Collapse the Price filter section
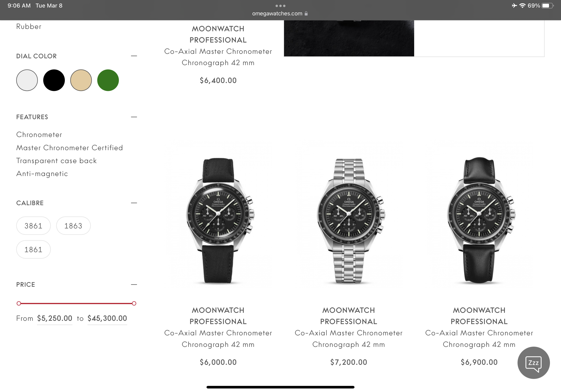Screen dimensions: 561x392 pos(134,284)
